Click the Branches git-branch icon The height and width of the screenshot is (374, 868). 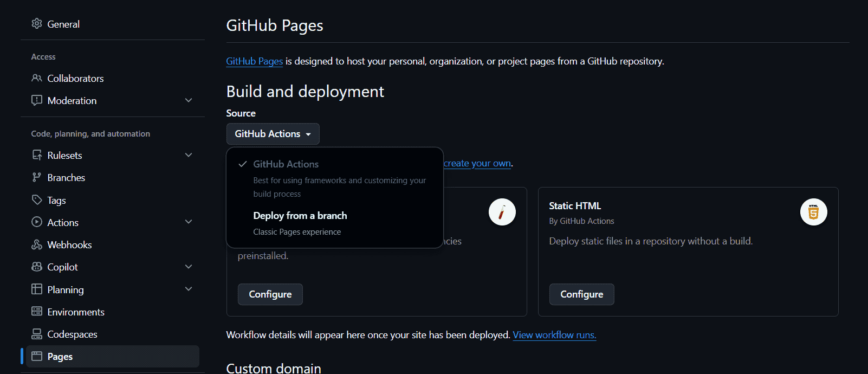37,177
